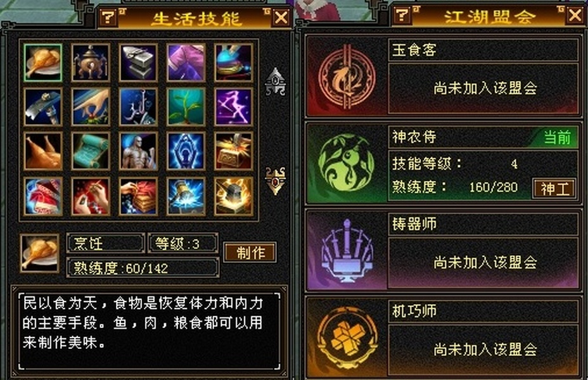Image resolution: width=588 pixels, height=380 pixels.
Task: Click the 神工 button in 神农侍 panel
Action: (554, 189)
